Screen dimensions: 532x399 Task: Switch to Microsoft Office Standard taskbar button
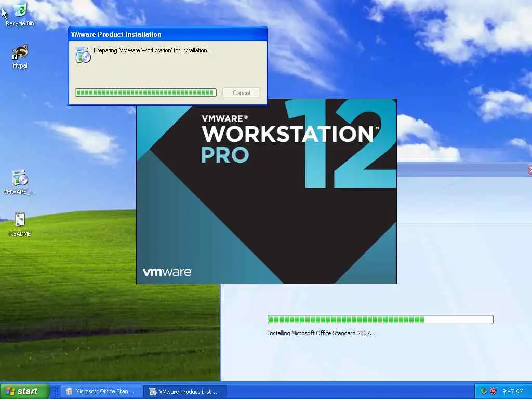101,392
